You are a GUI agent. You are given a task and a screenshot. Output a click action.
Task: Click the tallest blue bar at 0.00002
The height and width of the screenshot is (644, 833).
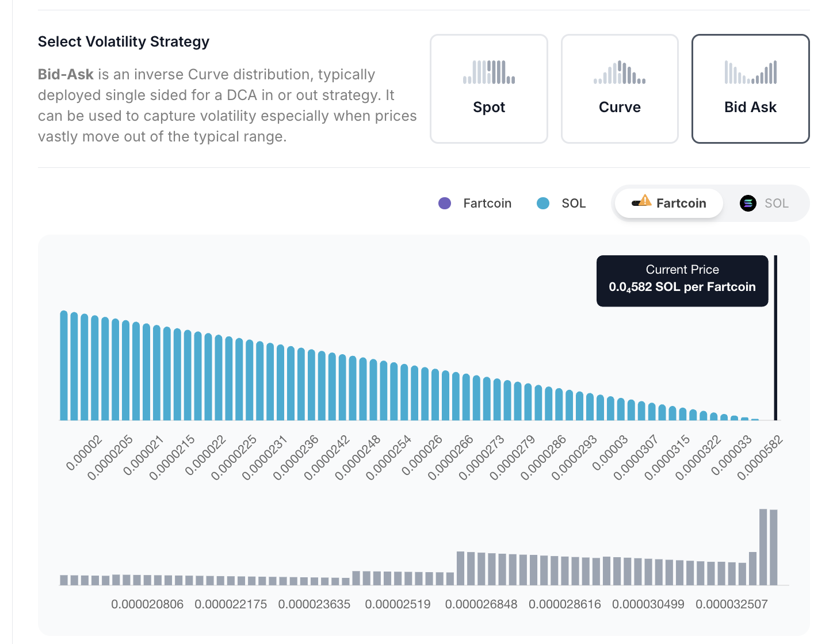[64, 366]
